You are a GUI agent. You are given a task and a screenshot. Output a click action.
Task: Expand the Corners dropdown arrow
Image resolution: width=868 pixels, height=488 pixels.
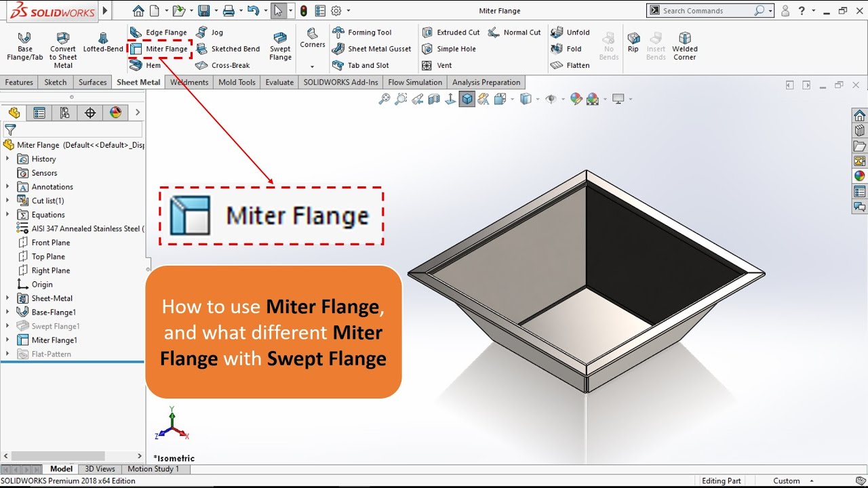point(313,66)
